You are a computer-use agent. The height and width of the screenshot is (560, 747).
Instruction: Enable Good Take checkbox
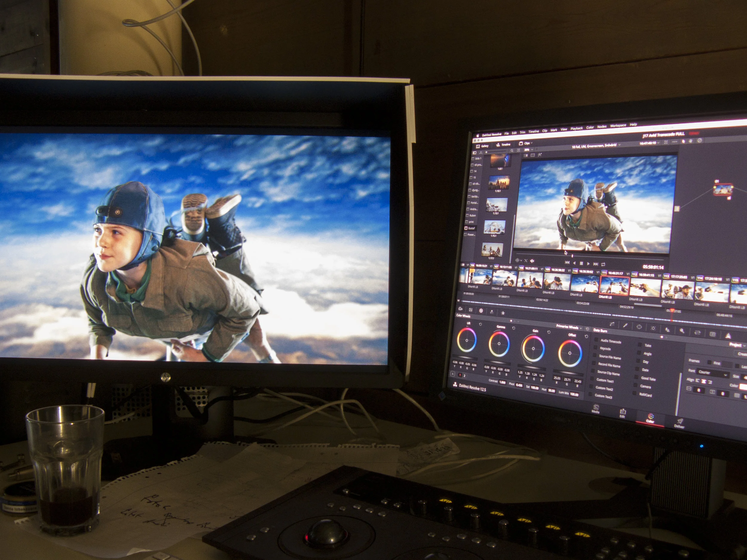click(x=636, y=377)
